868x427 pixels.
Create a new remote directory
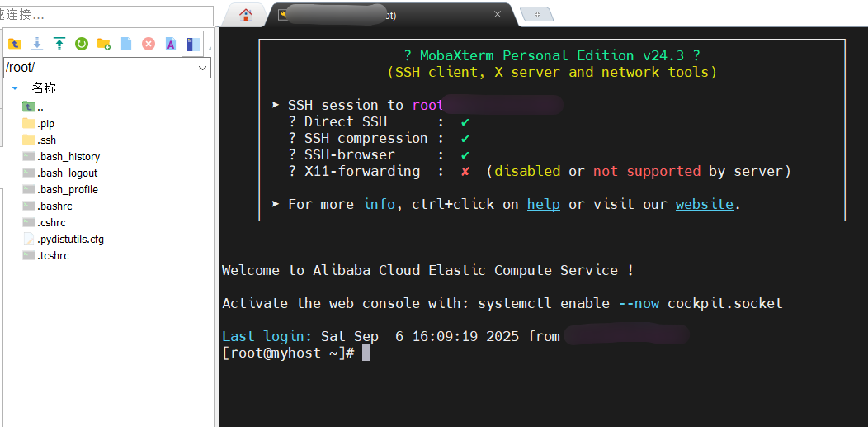[103, 44]
